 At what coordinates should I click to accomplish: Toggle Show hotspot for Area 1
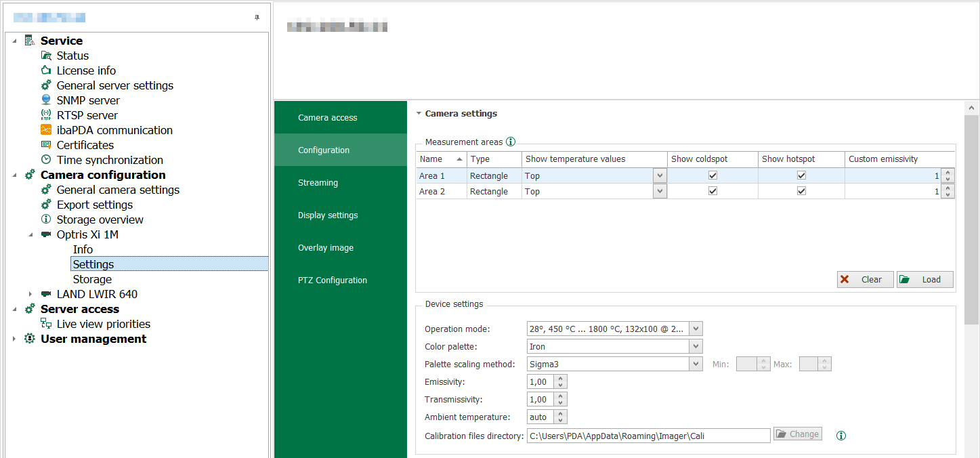tap(801, 175)
